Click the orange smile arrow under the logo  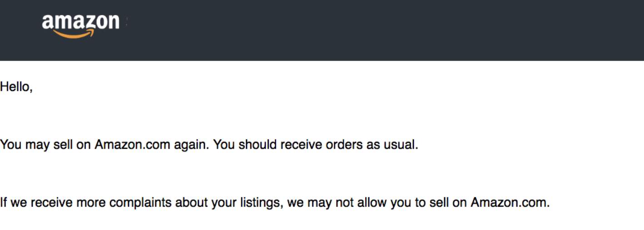coord(74,34)
